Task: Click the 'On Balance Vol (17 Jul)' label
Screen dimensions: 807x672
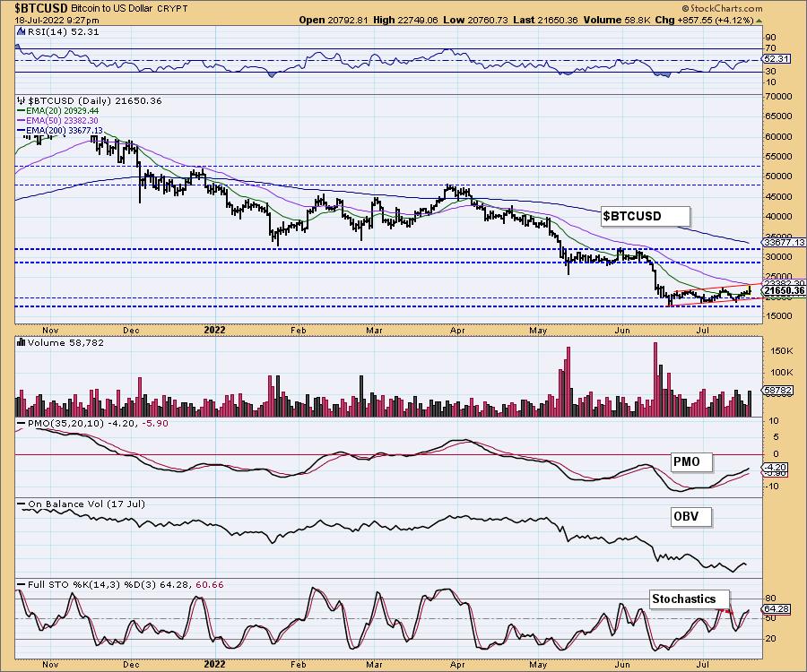Action: coord(86,504)
